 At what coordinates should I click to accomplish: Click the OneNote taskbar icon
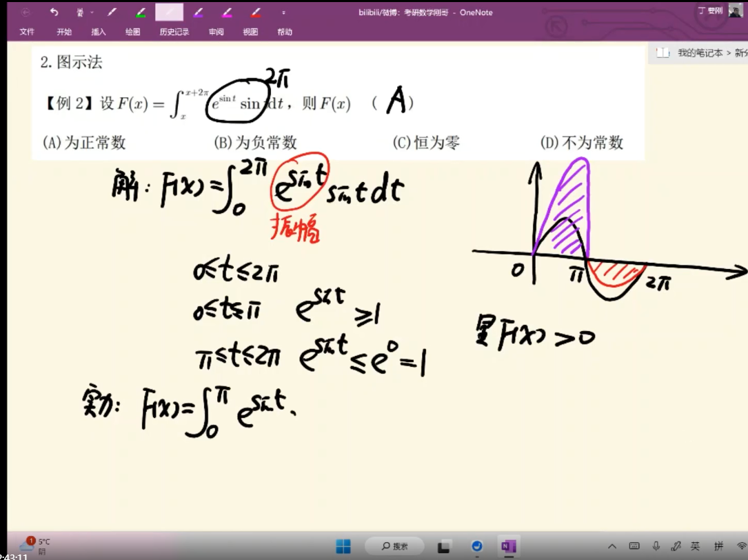click(x=509, y=546)
